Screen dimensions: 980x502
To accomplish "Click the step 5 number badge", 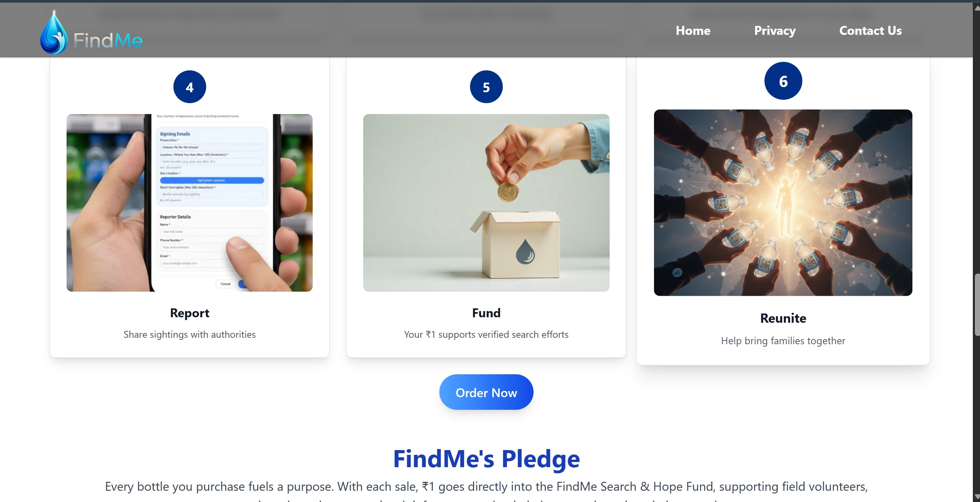I will 486,87.
